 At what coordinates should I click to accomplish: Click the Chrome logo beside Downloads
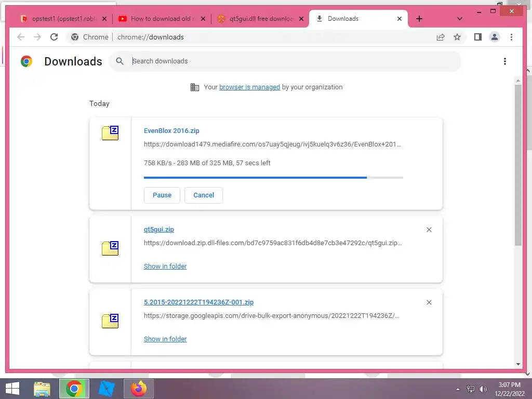point(26,61)
